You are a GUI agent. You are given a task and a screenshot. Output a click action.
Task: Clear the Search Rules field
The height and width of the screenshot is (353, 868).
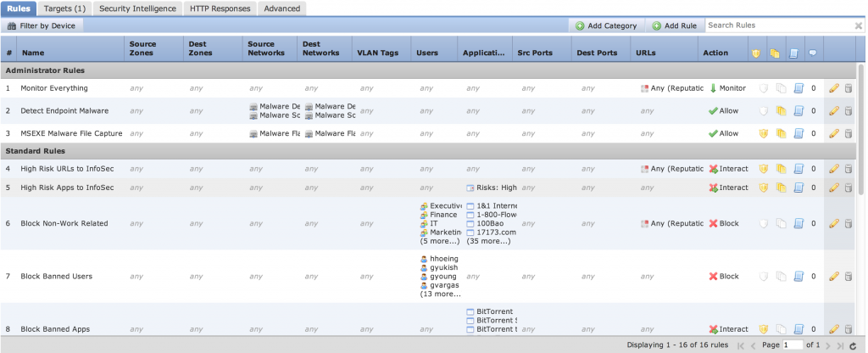pos(858,26)
